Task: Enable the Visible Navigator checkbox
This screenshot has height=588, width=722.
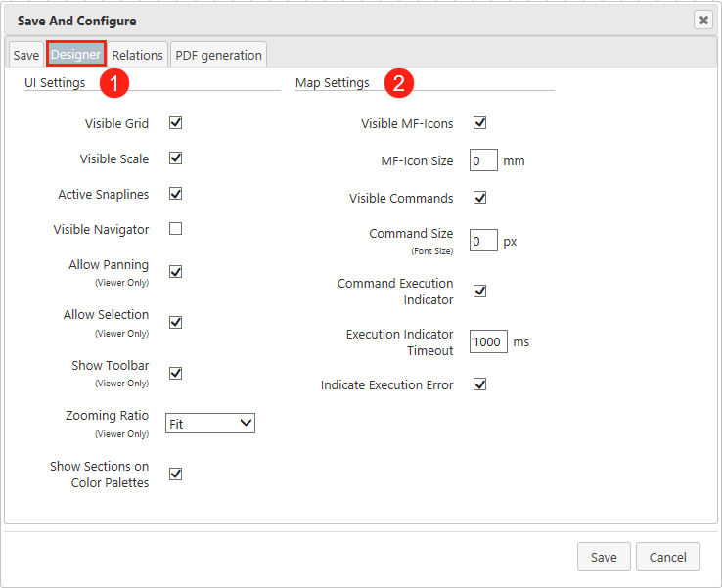Action: [x=176, y=229]
